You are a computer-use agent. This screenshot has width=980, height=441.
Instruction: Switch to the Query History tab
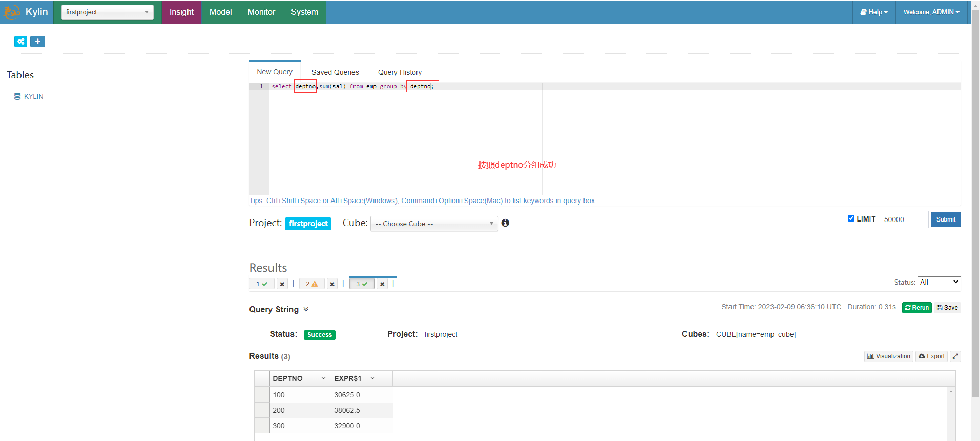point(400,72)
